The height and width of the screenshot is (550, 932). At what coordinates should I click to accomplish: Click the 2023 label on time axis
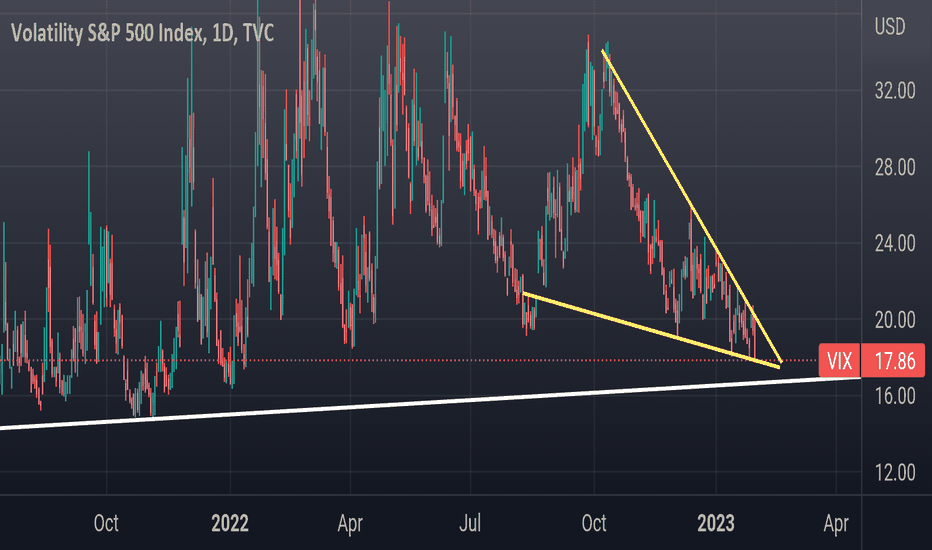(x=716, y=523)
